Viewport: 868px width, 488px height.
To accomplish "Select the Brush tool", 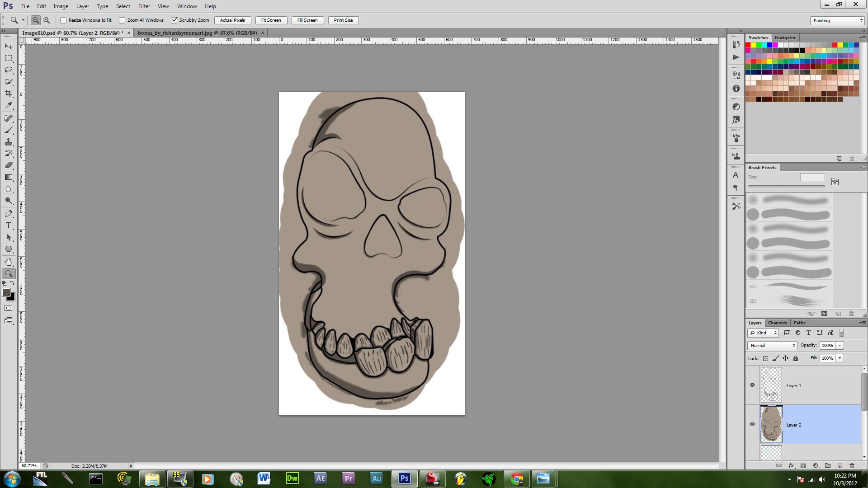I will [9, 130].
